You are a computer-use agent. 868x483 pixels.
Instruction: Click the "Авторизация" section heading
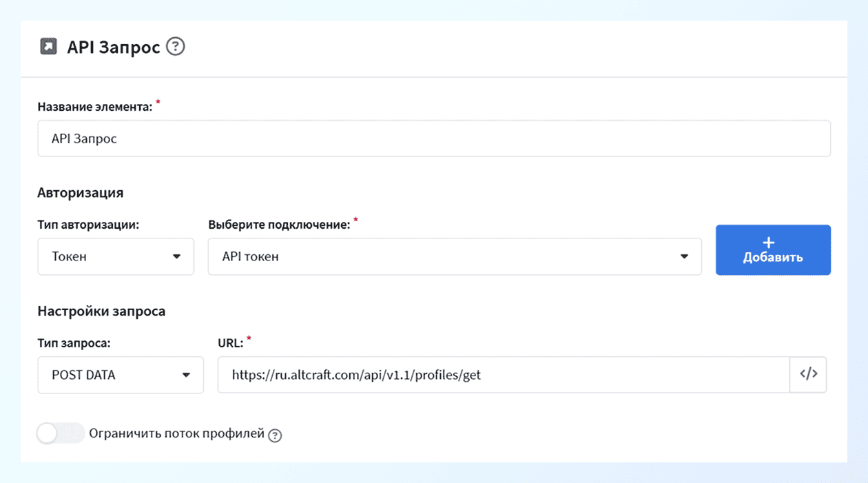80,193
